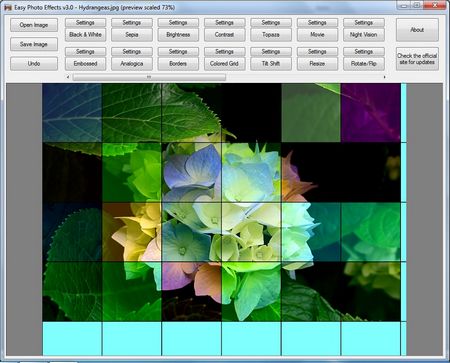Undo the last effect
Screen dimensions: 450x363
[34, 64]
